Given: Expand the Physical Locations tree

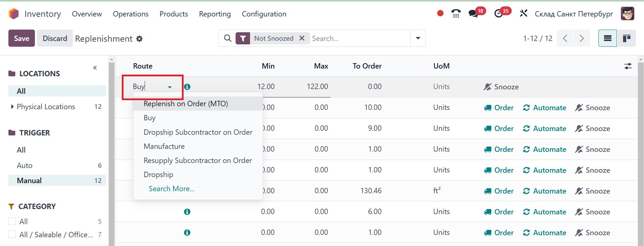Looking at the screenshot, I should (x=12, y=107).
